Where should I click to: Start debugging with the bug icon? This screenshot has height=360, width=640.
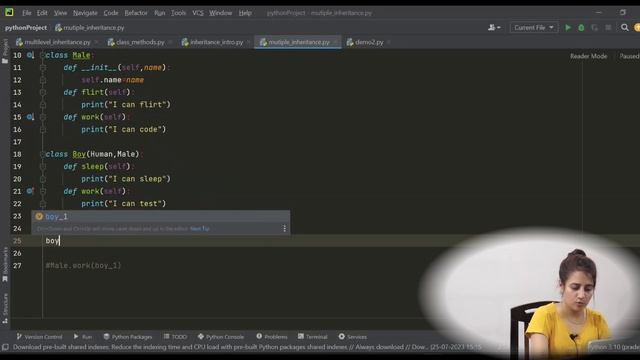[x=581, y=27]
